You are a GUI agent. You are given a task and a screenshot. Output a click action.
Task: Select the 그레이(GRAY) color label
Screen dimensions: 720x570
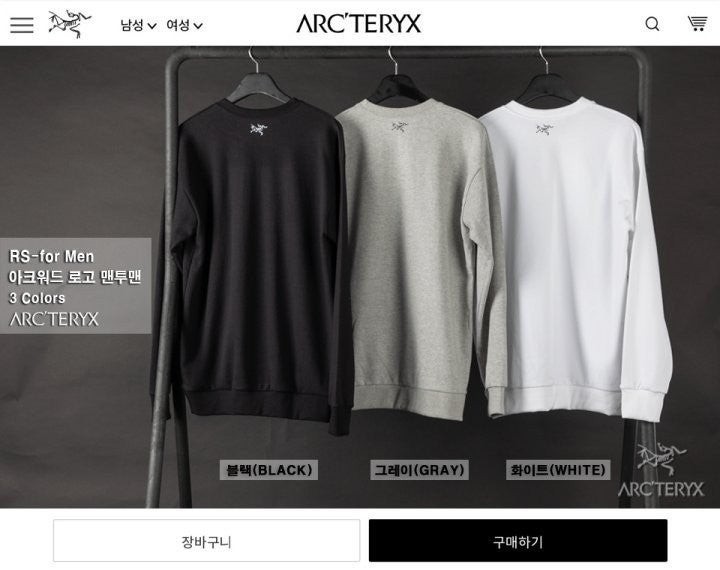419,470
